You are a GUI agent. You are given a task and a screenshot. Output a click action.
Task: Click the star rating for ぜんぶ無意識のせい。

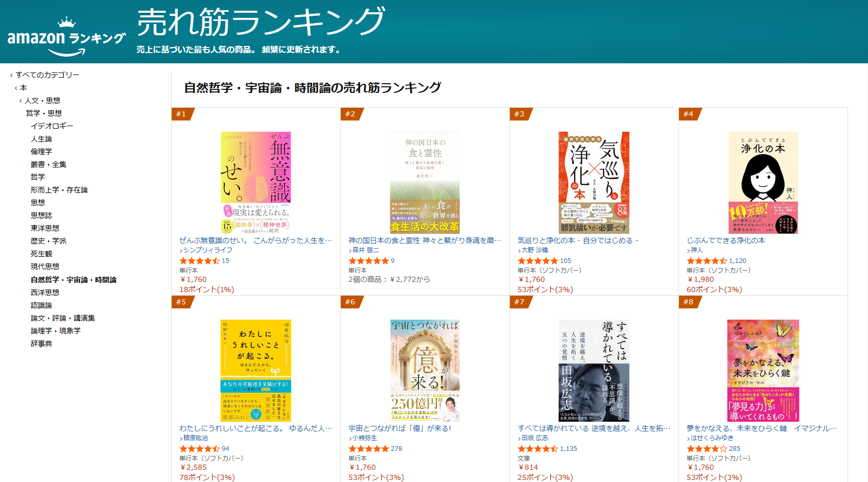coord(200,260)
